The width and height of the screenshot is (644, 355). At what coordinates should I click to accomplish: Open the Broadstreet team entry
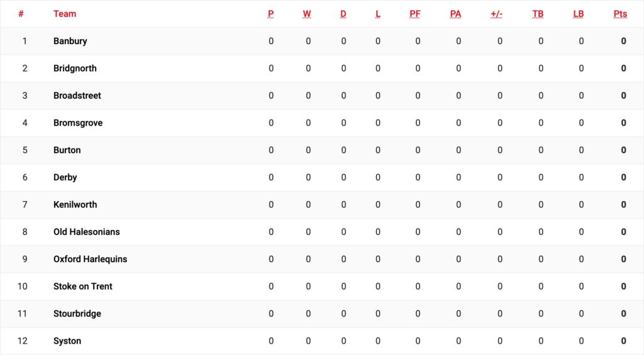(x=77, y=96)
